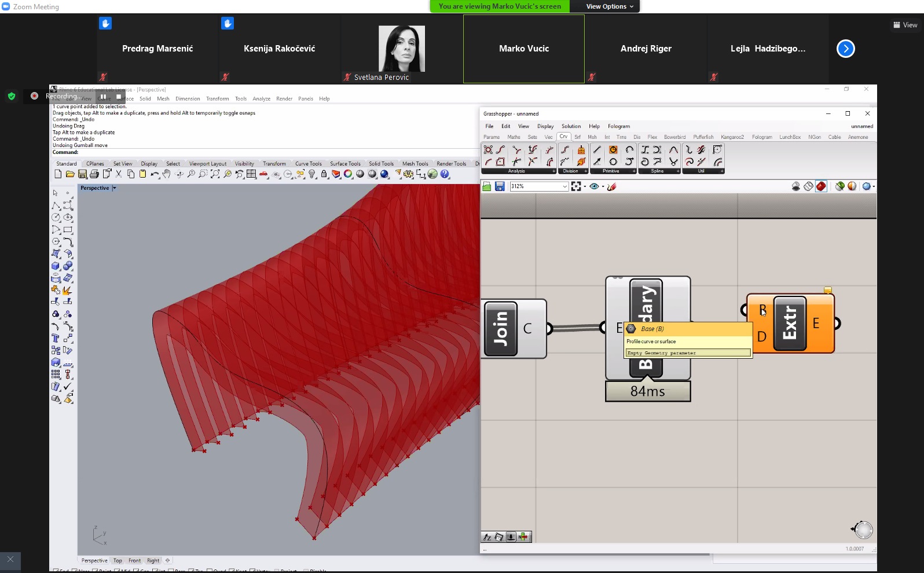Click the Grasshopper compass navigation widget
Screen dimensions: 924x573
pyautogui.click(x=862, y=530)
